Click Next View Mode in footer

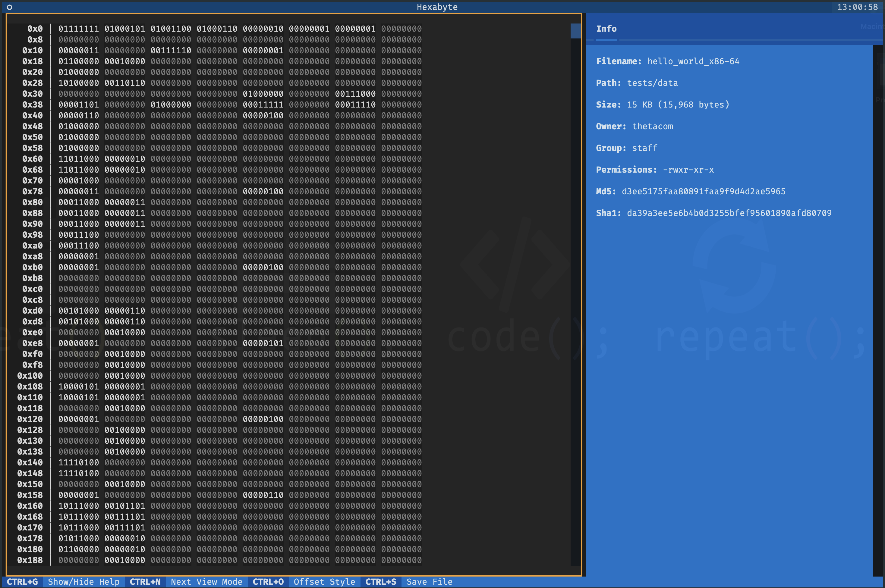pos(206,582)
